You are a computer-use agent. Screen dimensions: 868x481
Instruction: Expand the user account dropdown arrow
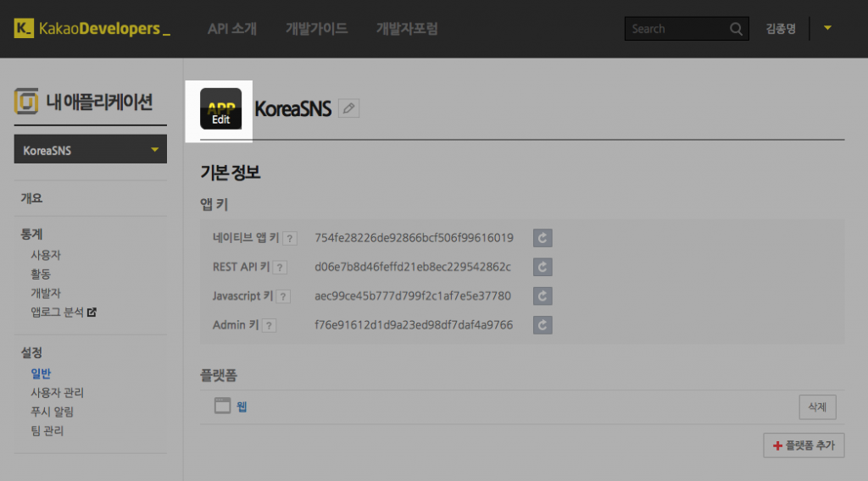(x=827, y=28)
